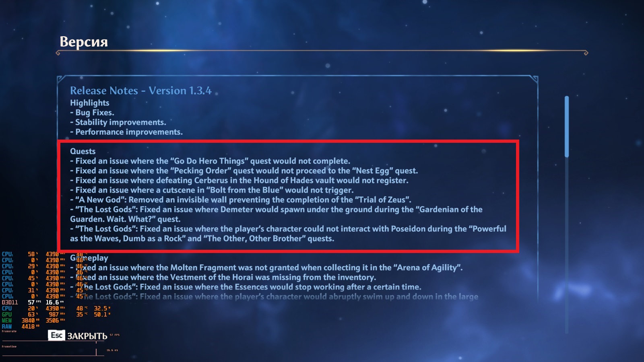The image size is (644, 362).
Task: Click the scrollbar track below the thumb
Action: point(567,245)
